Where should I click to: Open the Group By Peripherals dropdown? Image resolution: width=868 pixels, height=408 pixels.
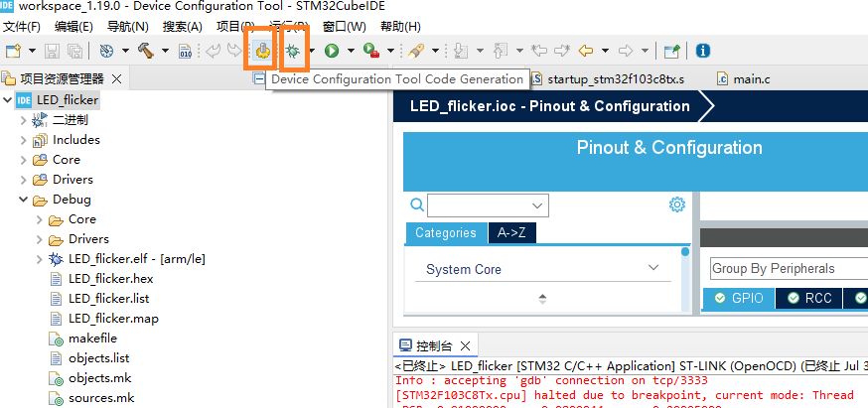pos(789,269)
